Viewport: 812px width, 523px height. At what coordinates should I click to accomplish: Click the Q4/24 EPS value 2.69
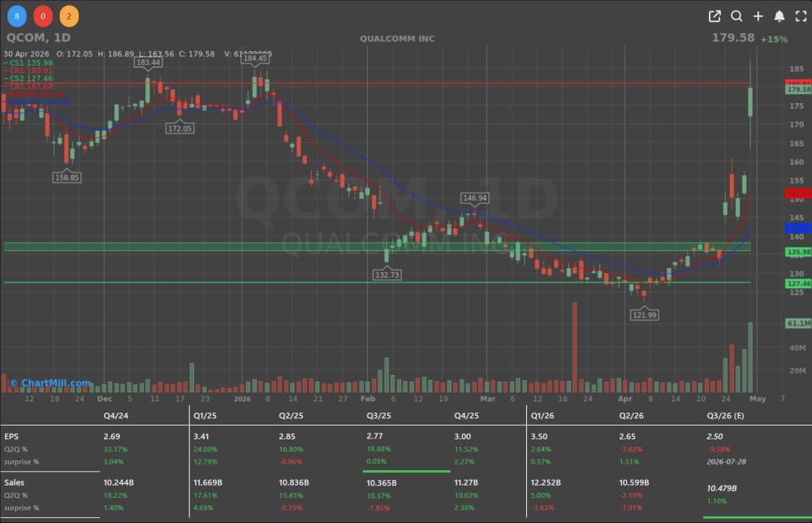coord(112,437)
